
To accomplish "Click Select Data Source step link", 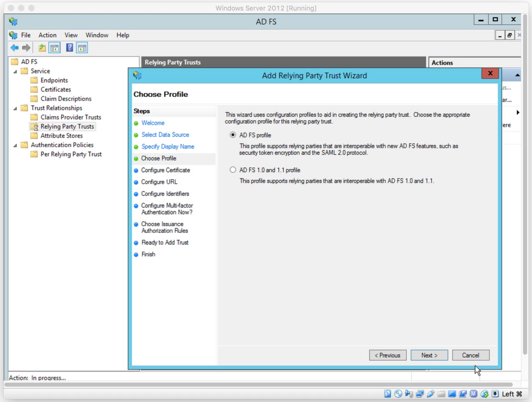I will 165,135.
